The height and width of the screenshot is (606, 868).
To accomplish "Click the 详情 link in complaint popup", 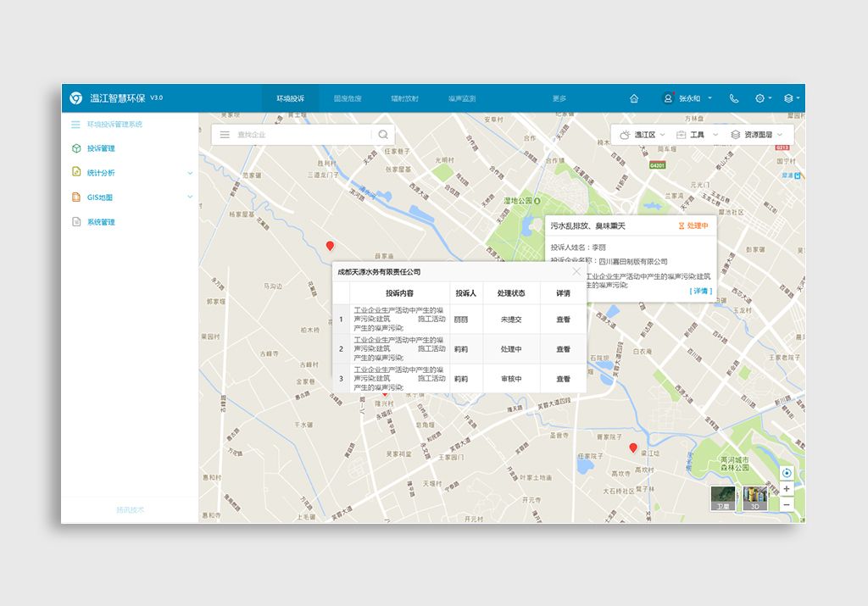I will tap(701, 291).
